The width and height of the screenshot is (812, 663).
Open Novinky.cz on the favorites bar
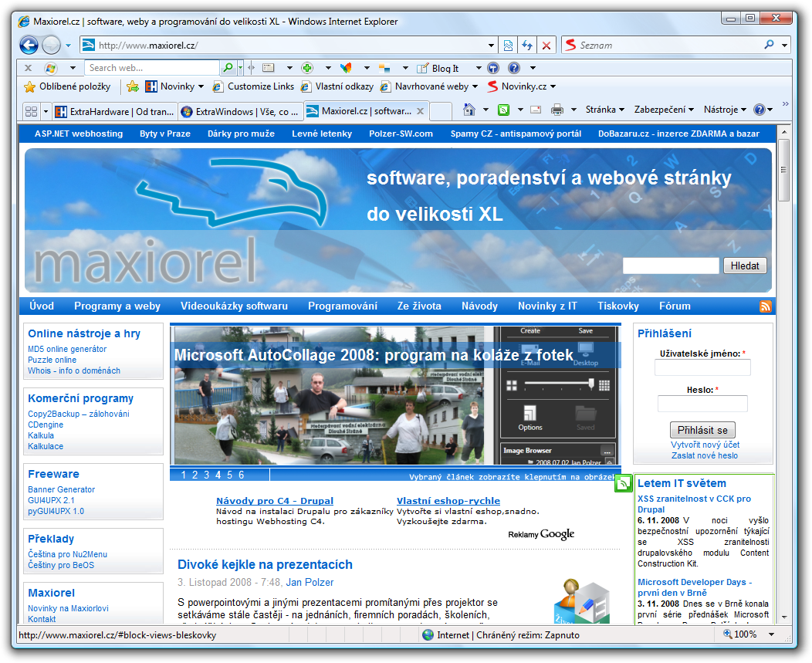(522, 86)
